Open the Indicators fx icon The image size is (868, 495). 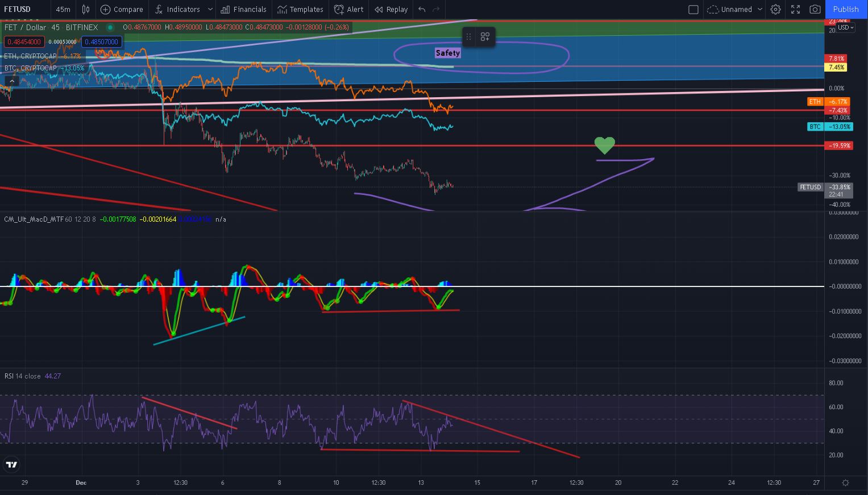tap(159, 9)
